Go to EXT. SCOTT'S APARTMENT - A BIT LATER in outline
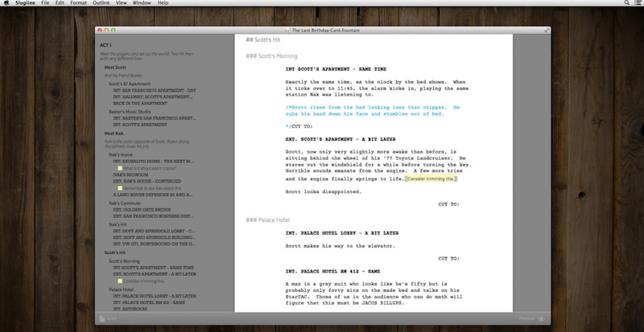644x332 pixels. [155, 274]
